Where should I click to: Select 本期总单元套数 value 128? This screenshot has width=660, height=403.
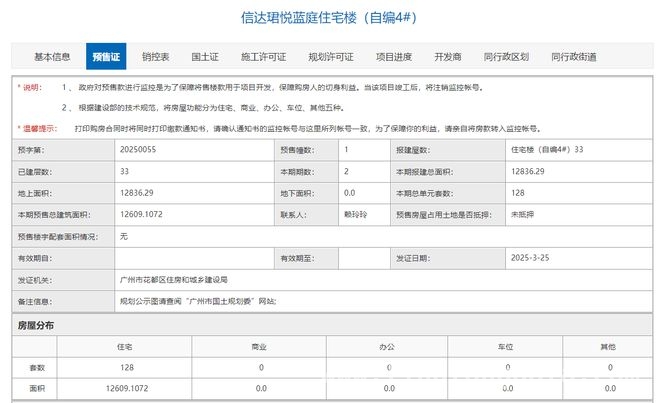click(518, 193)
